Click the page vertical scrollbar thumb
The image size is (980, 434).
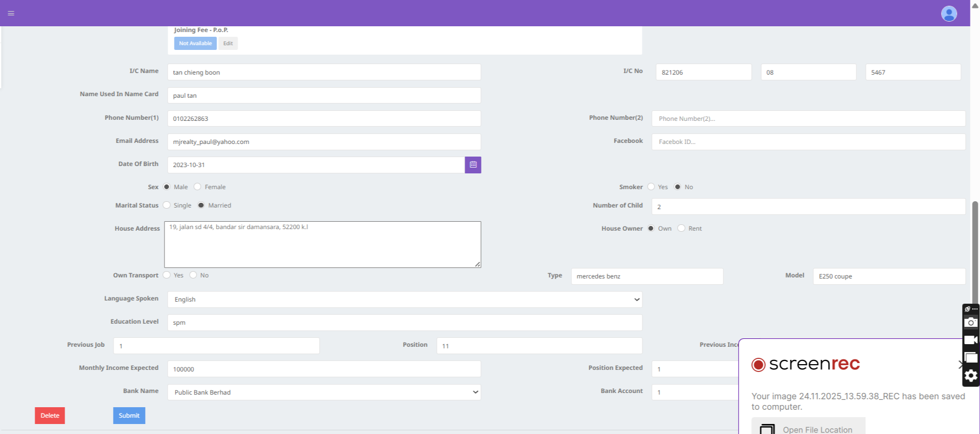975,252
